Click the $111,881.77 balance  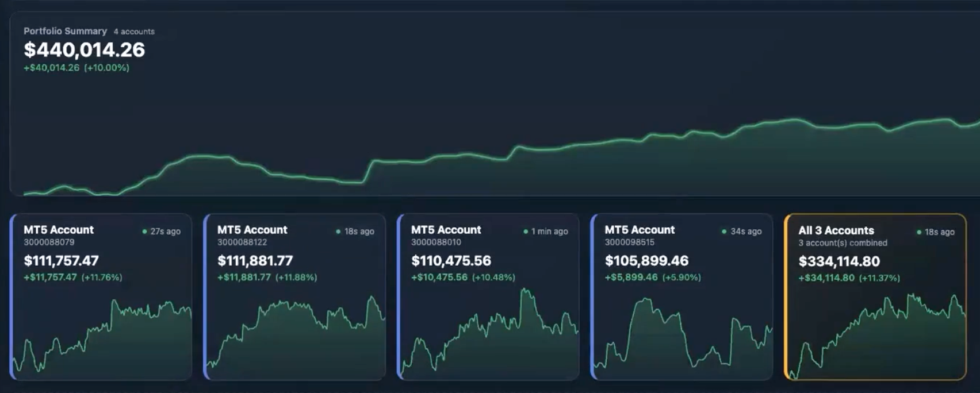pyautogui.click(x=255, y=261)
